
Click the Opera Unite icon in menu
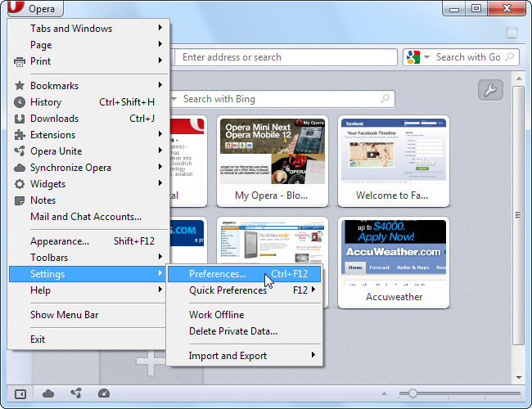[20, 151]
